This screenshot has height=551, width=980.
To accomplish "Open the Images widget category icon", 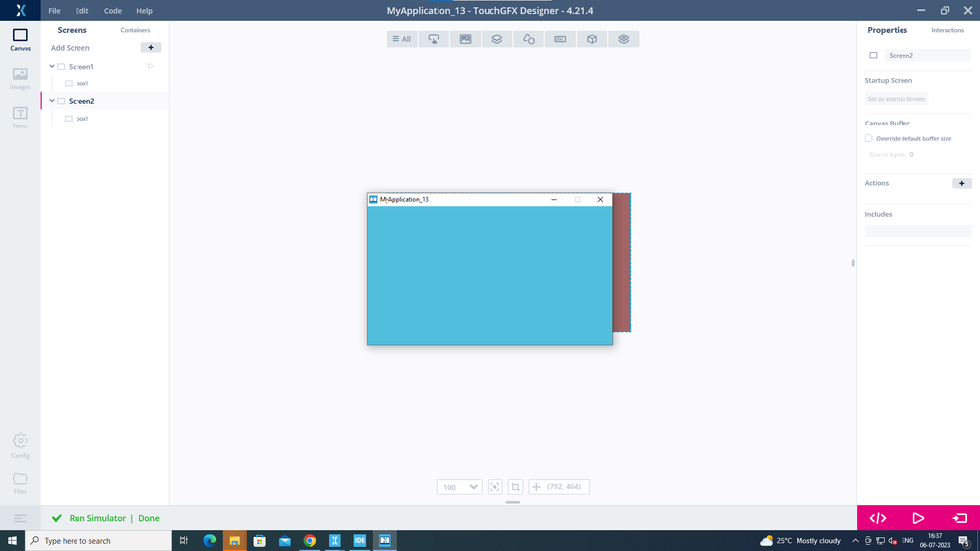I will click(x=466, y=39).
